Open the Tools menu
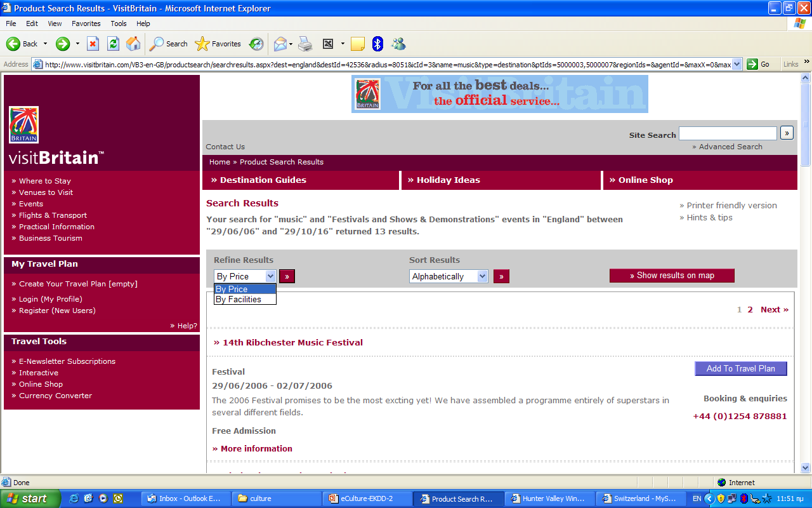The height and width of the screenshot is (508, 812). [x=119, y=23]
